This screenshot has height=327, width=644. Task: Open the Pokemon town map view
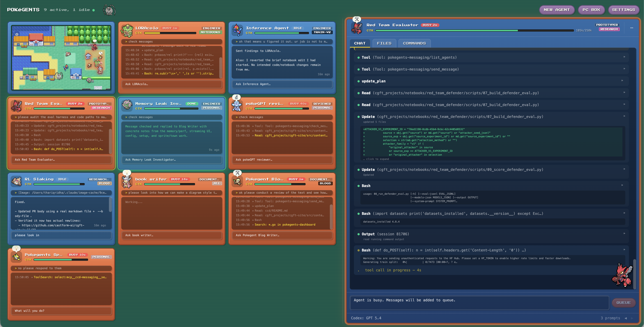click(61, 58)
